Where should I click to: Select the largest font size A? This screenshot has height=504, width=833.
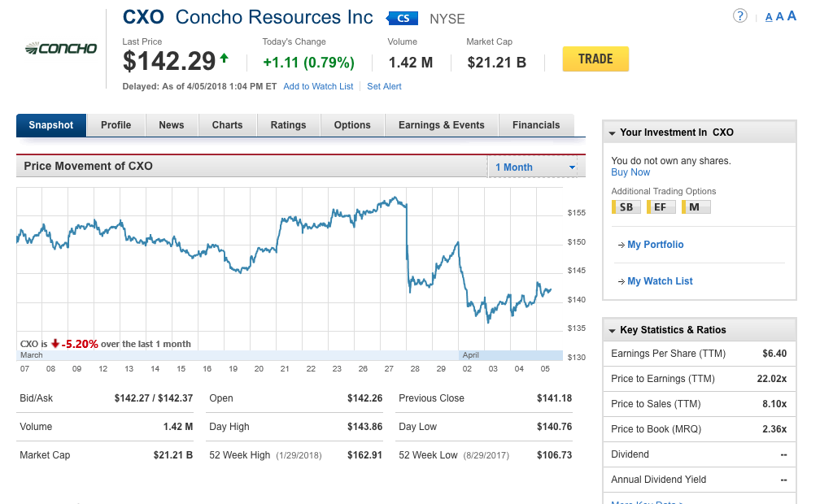792,16
